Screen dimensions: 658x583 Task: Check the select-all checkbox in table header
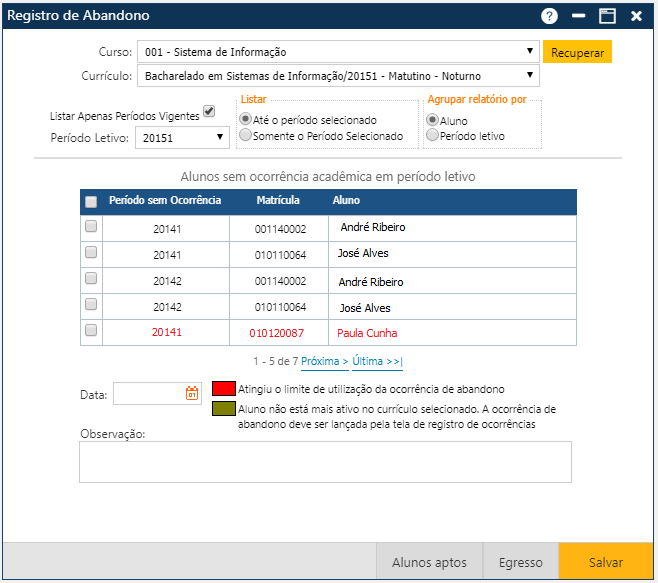(x=91, y=202)
